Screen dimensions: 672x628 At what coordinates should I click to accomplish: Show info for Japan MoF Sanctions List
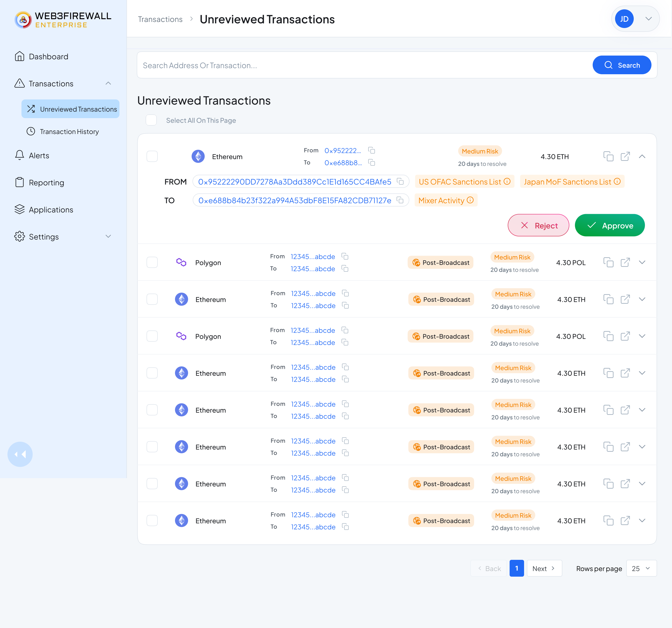[617, 181]
